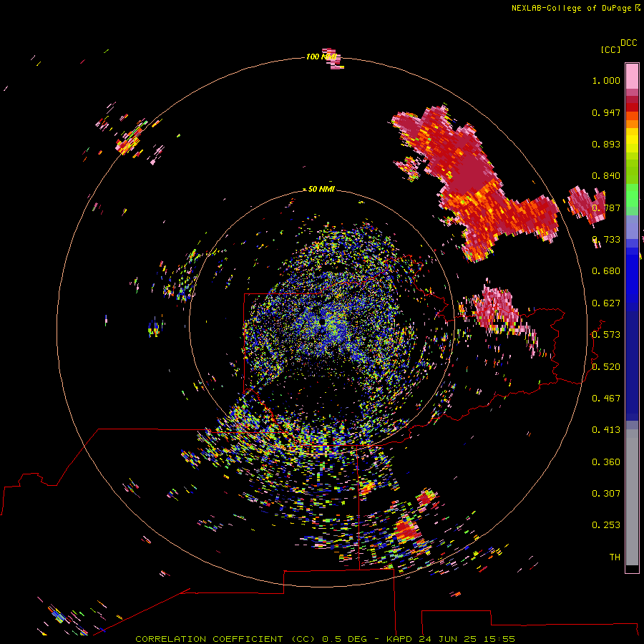Select the 0.467 scale value
The width and height of the screenshot is (644, 644).
click(606, 399)
